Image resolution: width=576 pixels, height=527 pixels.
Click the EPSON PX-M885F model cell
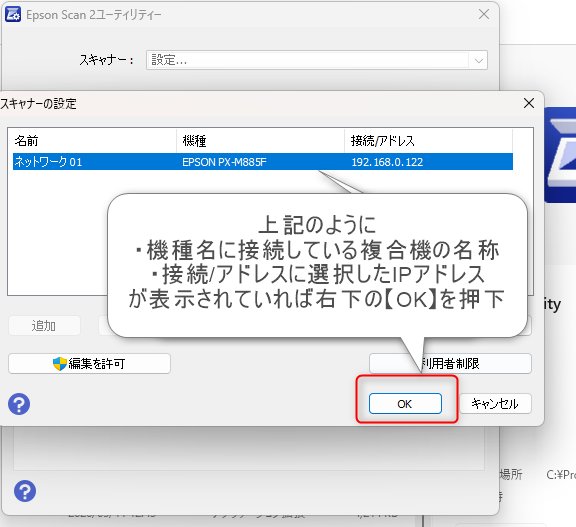click(224, 162)
